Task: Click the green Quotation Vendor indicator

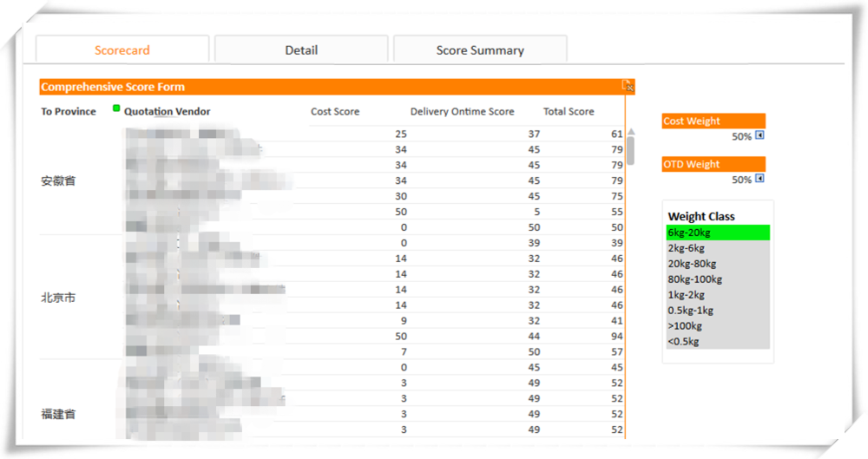Action: pyautogui.click(x=116, y=108)
